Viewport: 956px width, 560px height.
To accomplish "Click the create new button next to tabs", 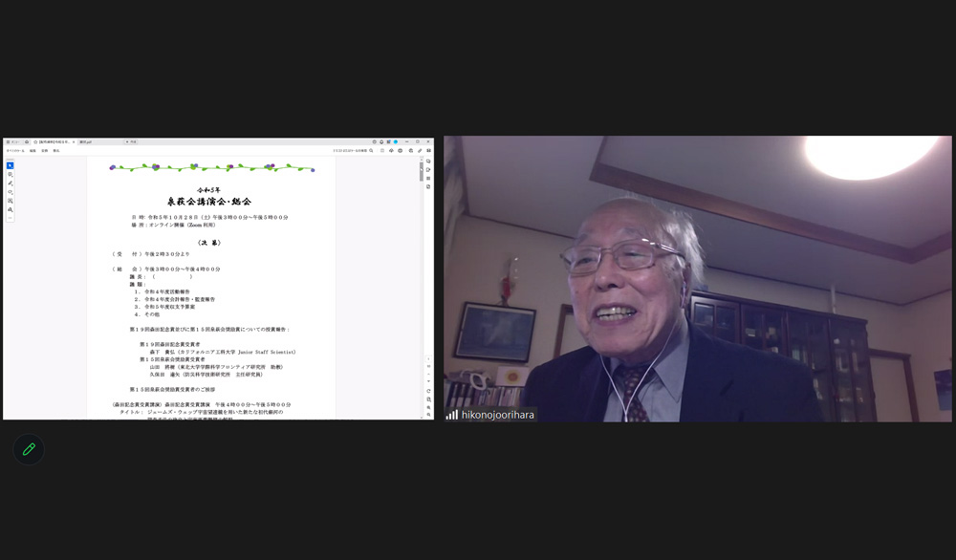I will (131, 142).
